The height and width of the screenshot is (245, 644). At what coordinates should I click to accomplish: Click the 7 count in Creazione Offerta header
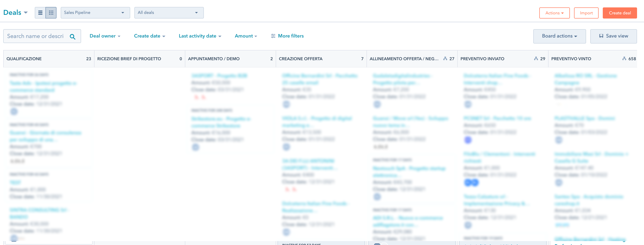point(362,59)
